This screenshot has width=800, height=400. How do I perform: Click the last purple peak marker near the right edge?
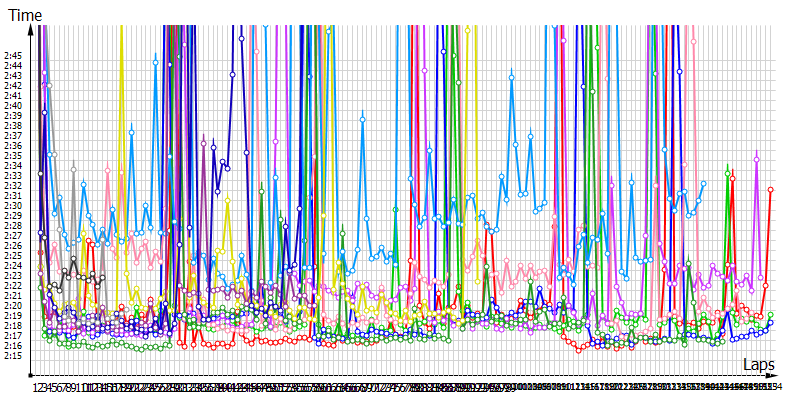757,159
